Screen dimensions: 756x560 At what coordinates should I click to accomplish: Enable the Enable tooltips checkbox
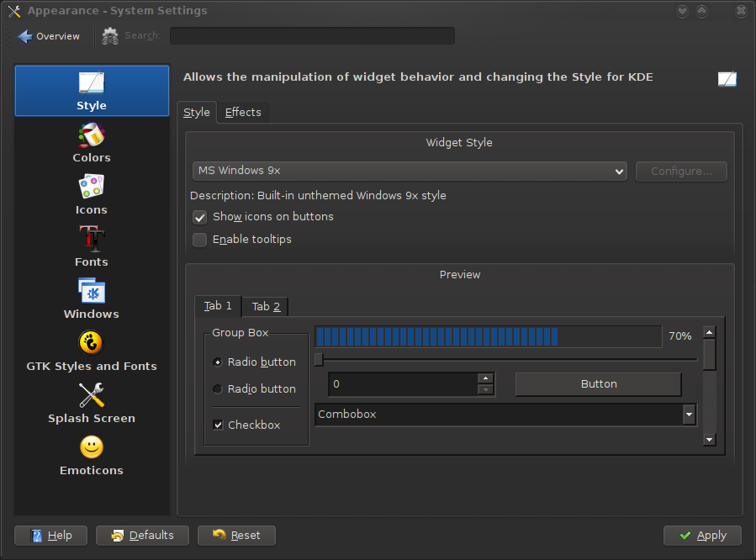point(199,240)
